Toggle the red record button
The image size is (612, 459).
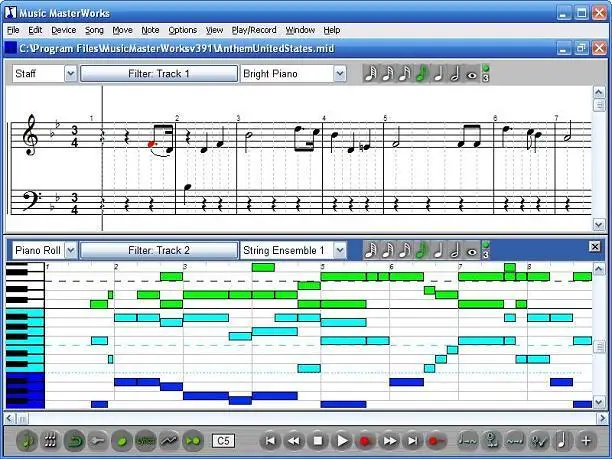click(365, 441)
